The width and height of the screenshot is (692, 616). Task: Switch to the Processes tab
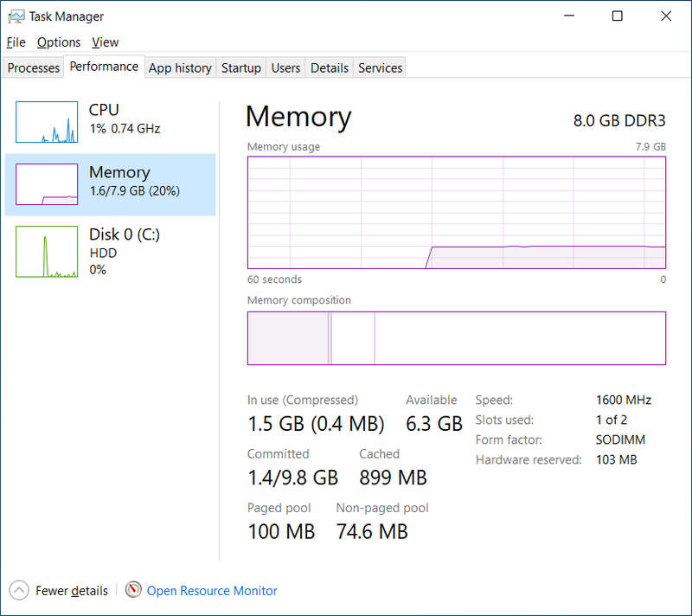[34, 68]
